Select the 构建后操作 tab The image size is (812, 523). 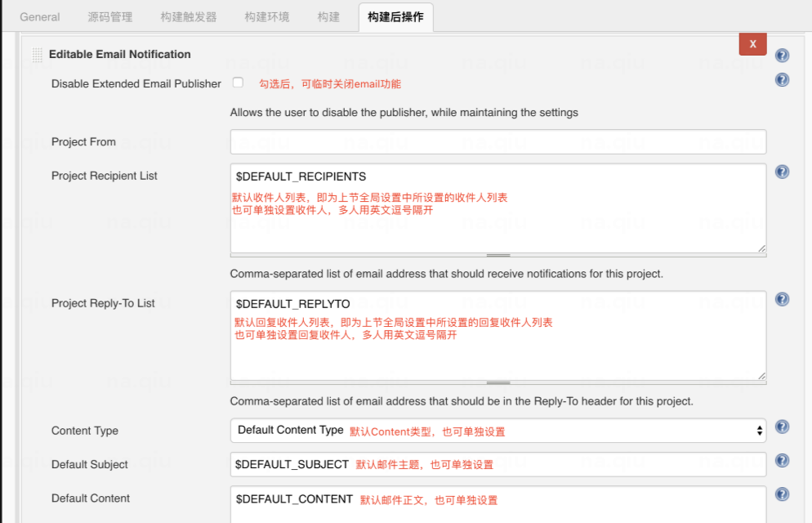pos(395,17)
